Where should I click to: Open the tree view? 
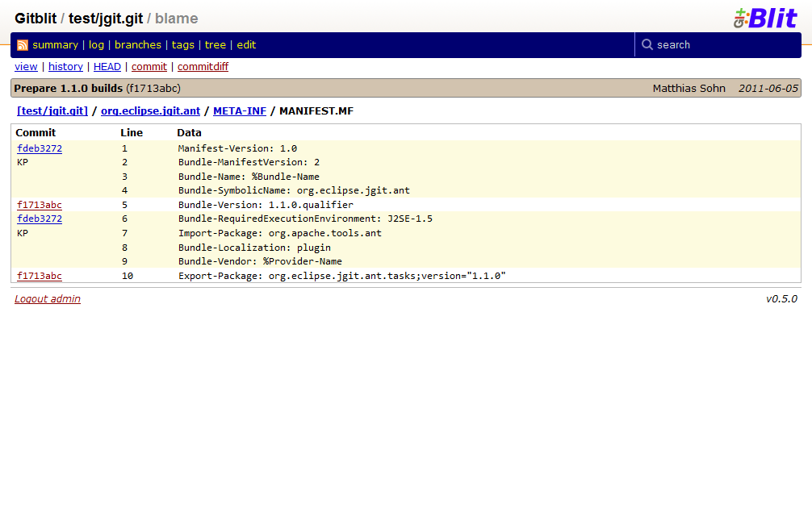tap(215, 45)
